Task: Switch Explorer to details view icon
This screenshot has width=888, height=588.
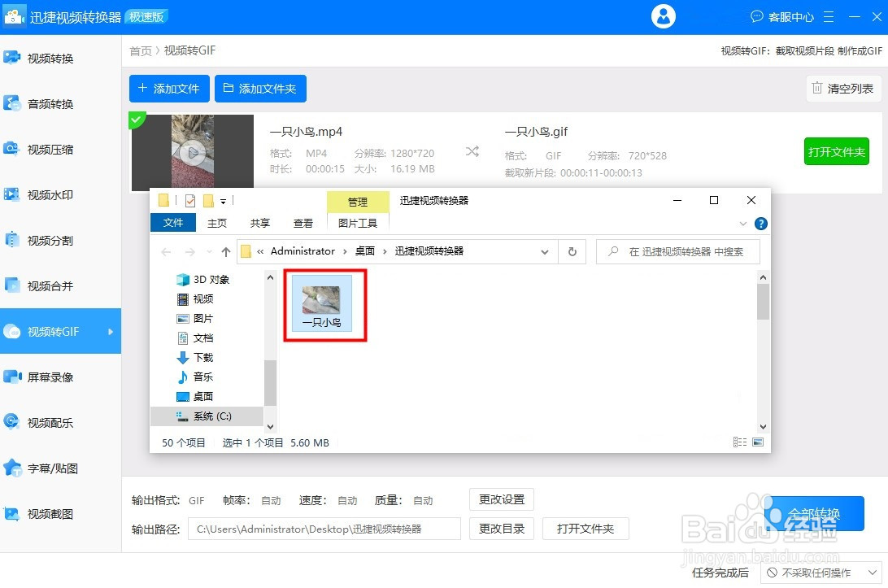Action: click(740, 442)
